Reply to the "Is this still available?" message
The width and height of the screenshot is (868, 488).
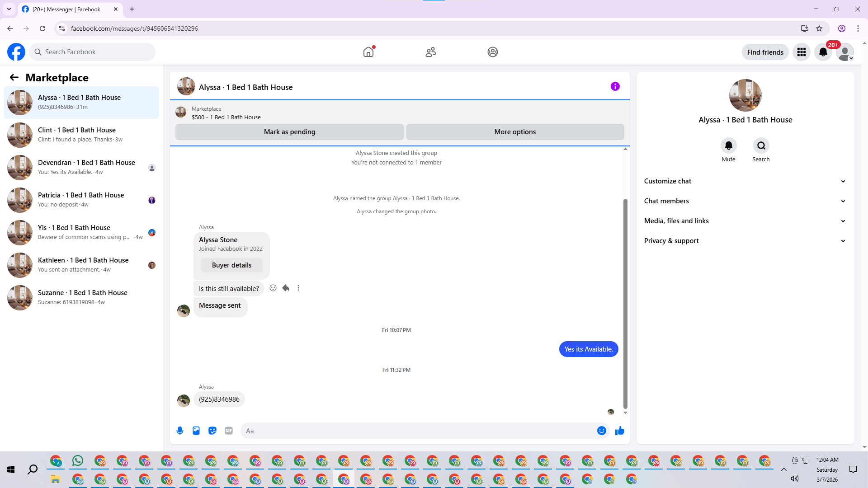286,288
